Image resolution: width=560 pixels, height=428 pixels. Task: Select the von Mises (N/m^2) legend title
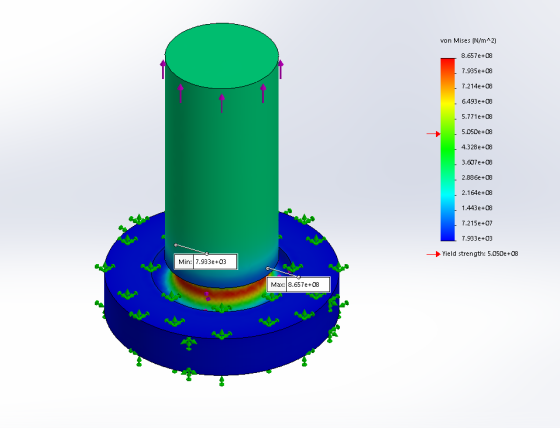point(468,41)
